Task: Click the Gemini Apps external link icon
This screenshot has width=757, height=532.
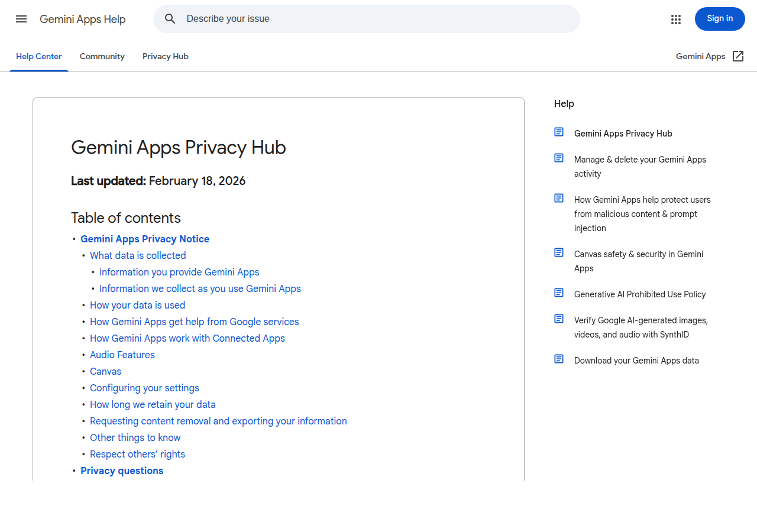Action: pos(738,56)
